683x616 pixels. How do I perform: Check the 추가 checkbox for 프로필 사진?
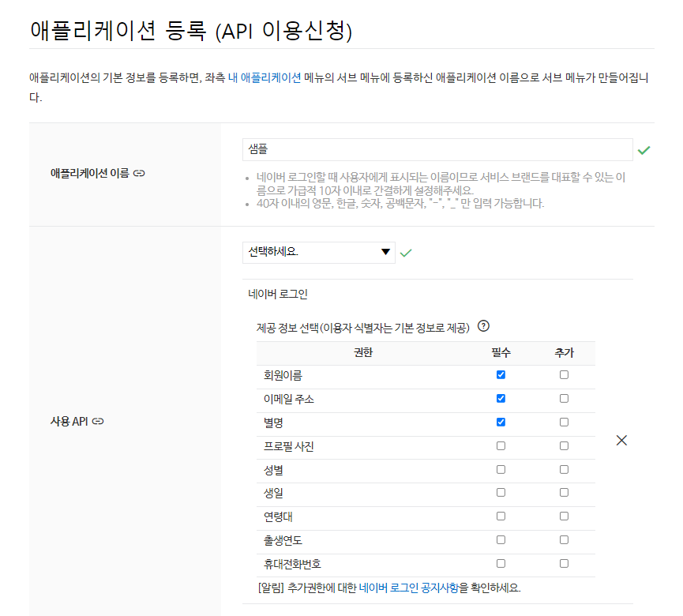pyautogui.click(x=564, y=445)
